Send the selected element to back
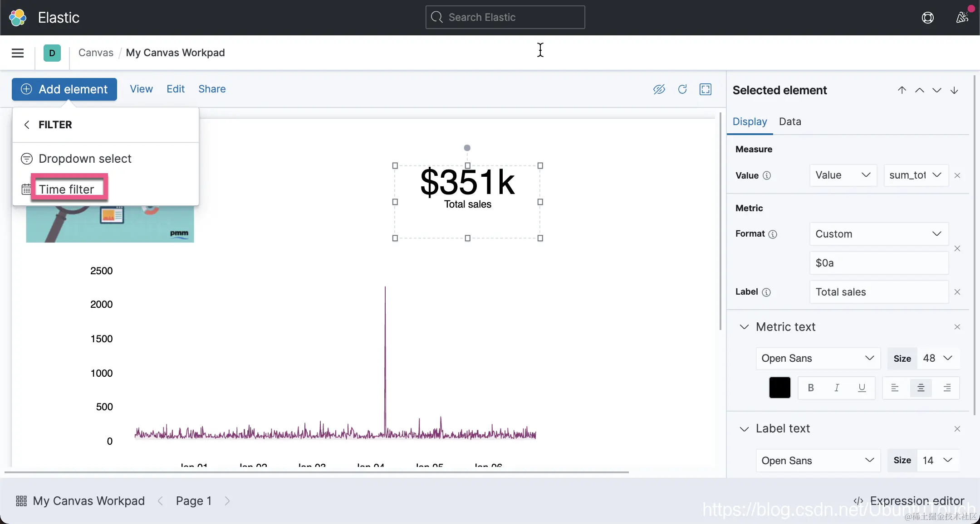980x524 pixels. pyautogui.click(x=954, y=90)
